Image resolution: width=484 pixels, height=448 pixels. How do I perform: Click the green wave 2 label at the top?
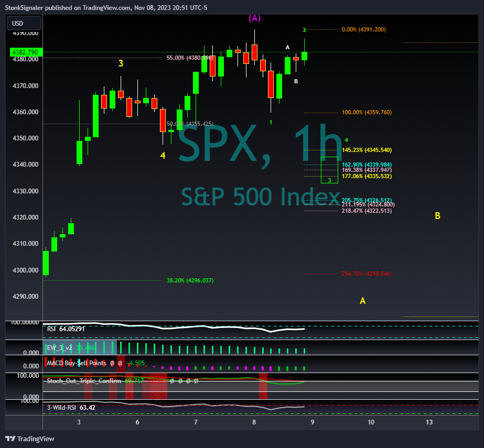click(x=304, y=30)
